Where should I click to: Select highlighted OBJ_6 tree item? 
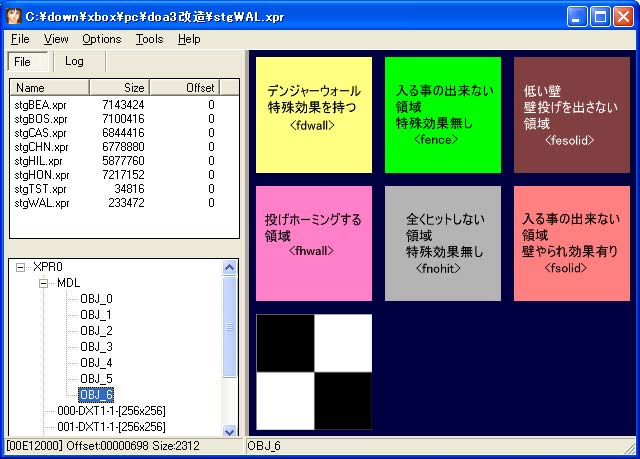[96, 395]
